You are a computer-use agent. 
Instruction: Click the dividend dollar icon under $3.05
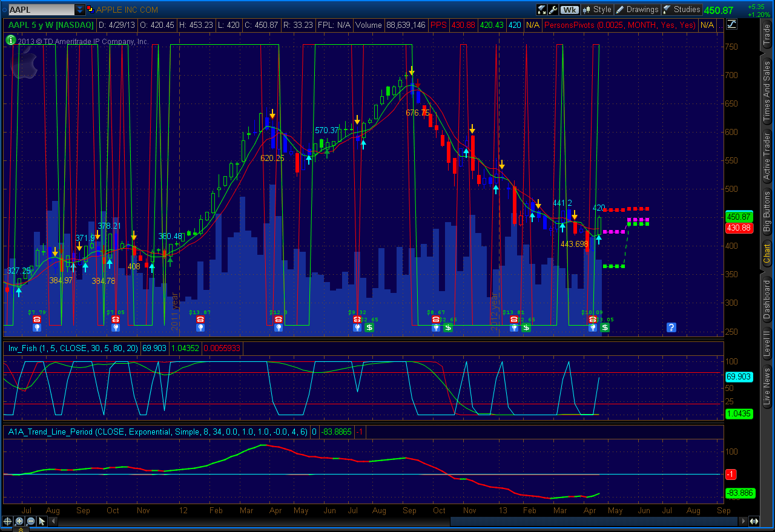605,327
